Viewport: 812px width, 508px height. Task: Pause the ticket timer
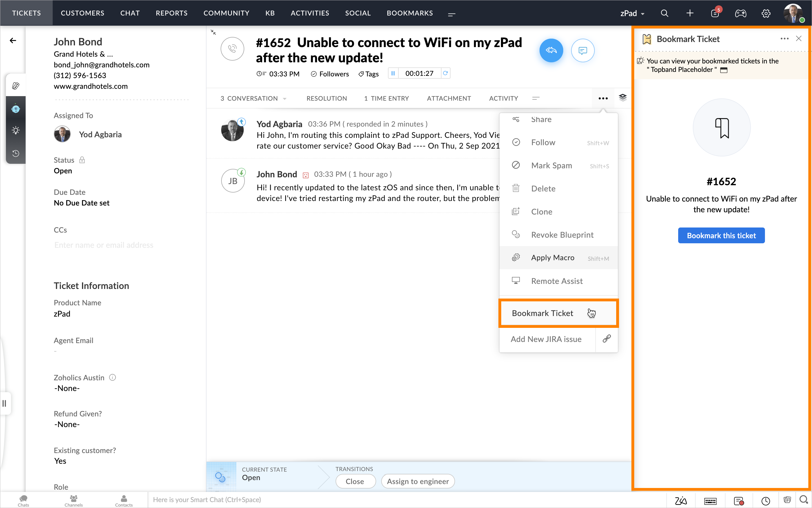[x=393, y=73]
